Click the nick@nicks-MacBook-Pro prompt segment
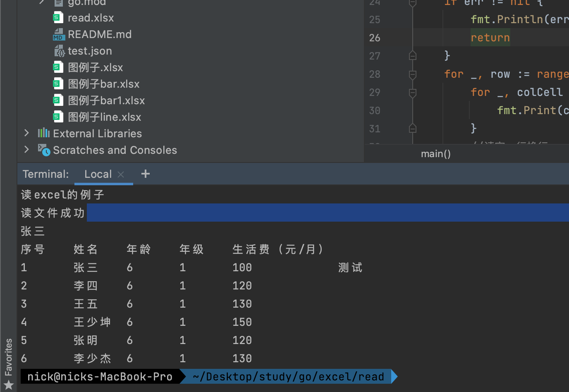 pyautogui.click(x=100, y=377)
